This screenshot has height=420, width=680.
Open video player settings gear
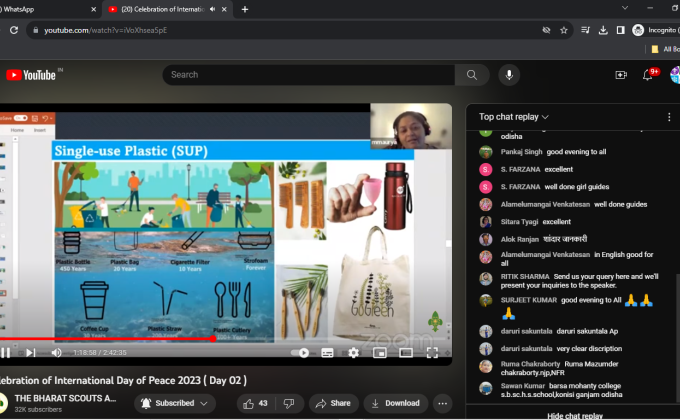(x=353, y=352)
